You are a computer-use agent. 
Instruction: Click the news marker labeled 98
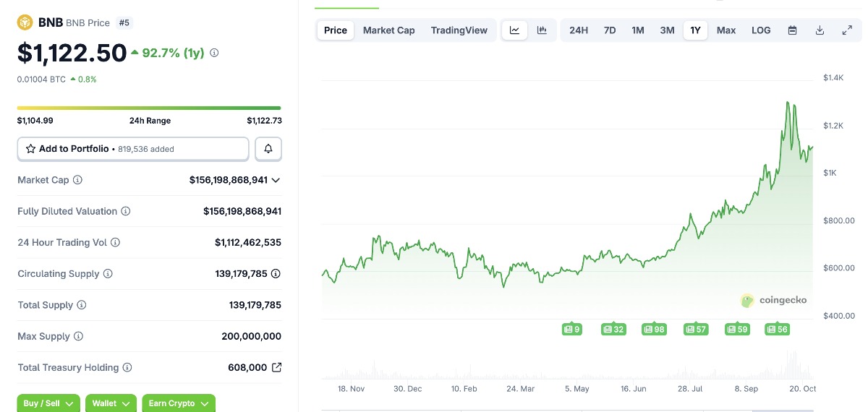point(654,330)
